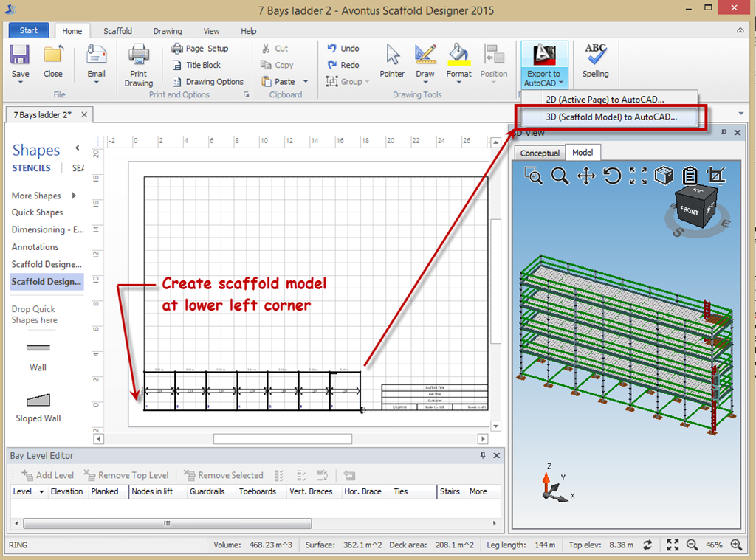Click the Save icon in ribbon

(20, 55)
